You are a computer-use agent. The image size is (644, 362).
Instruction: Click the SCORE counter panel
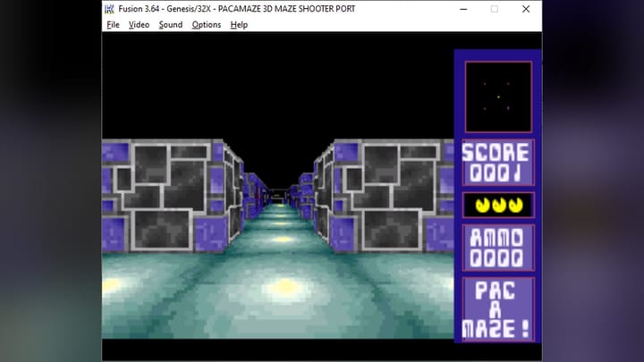(498, 163)
